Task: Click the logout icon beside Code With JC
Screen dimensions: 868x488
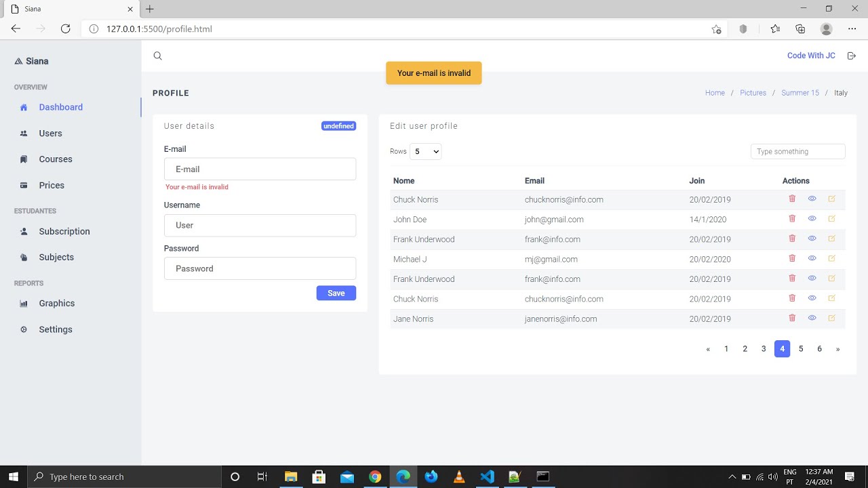Action: (852, 56)
